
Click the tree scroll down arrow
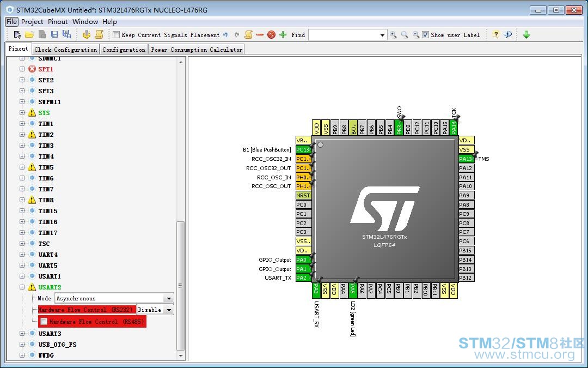pos(180,355)
